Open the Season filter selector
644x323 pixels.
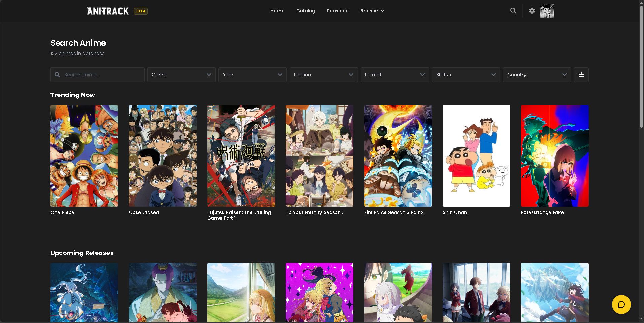click(x=323, y=75)
